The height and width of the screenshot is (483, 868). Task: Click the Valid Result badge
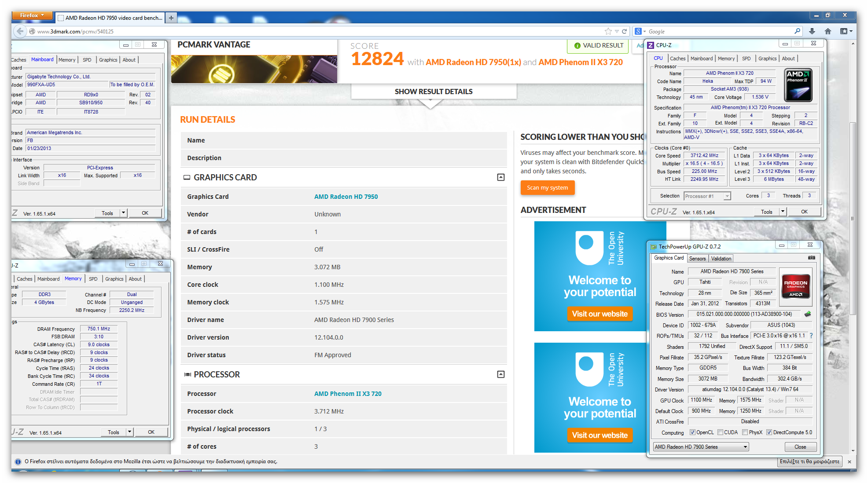pyautogui.click(x=599, y=46)
